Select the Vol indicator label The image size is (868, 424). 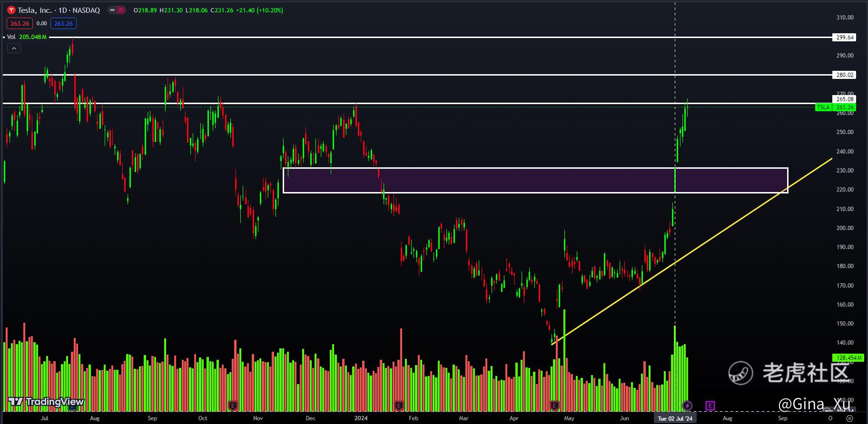(11, 37)
